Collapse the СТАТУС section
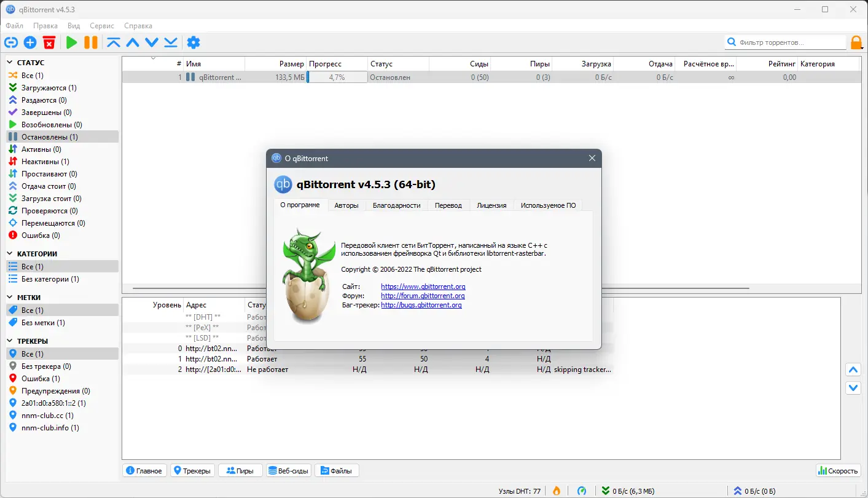The height and width of the screenshot is (498, 868). tap(10, 63)
